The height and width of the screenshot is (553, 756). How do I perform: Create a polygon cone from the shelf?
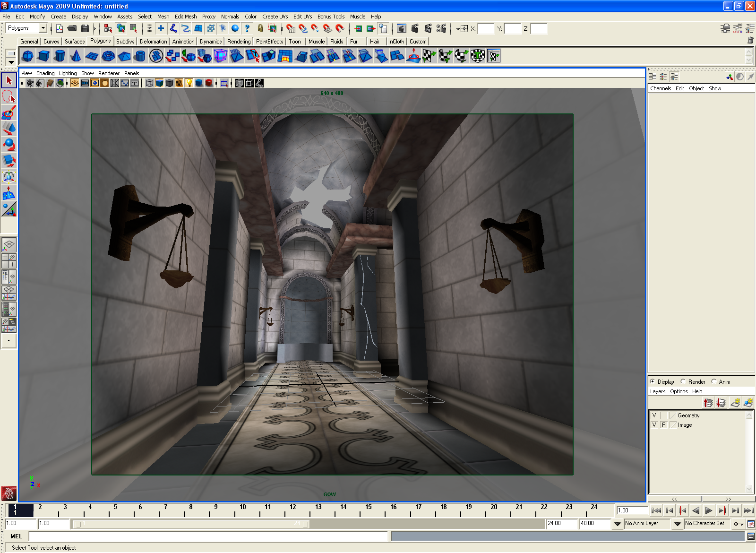pyautogui.click(x=76, y=56)
